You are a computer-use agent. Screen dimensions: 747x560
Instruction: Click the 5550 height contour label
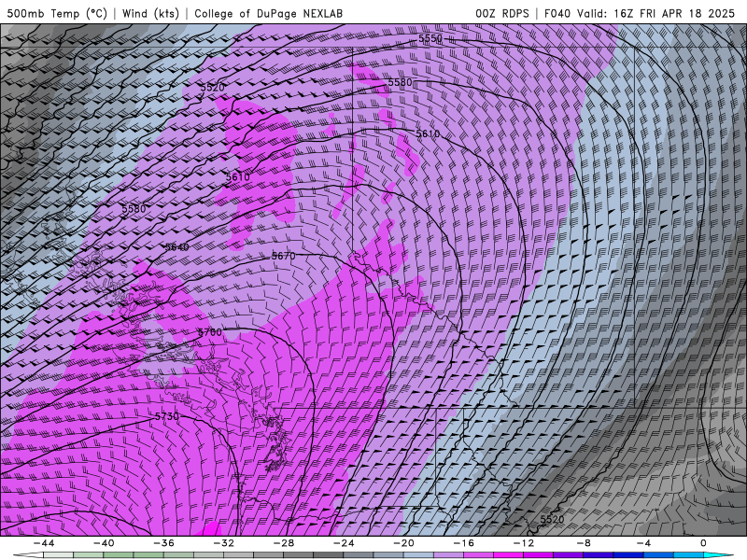pos(430,38)
